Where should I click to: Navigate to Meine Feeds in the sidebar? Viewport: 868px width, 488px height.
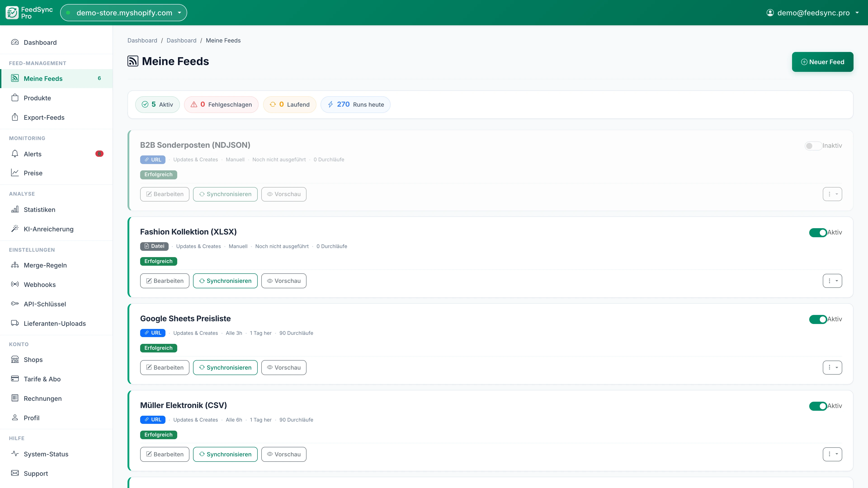click(43, 78)
